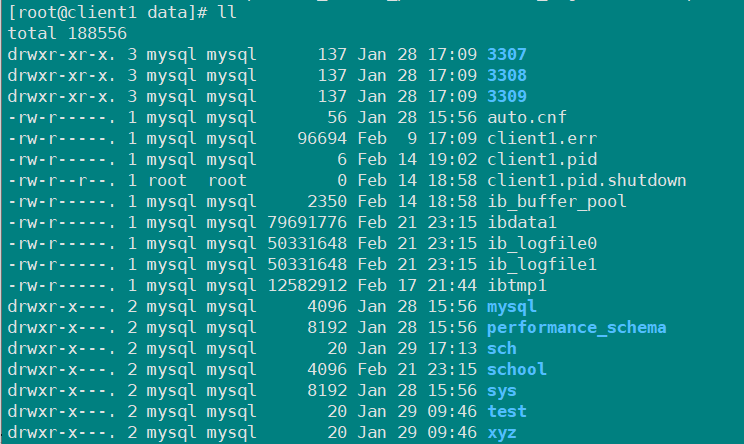Click the ibtmp1 filename
Image resolution: width=744 pixels, height=444 pixels.
[517, 286]
